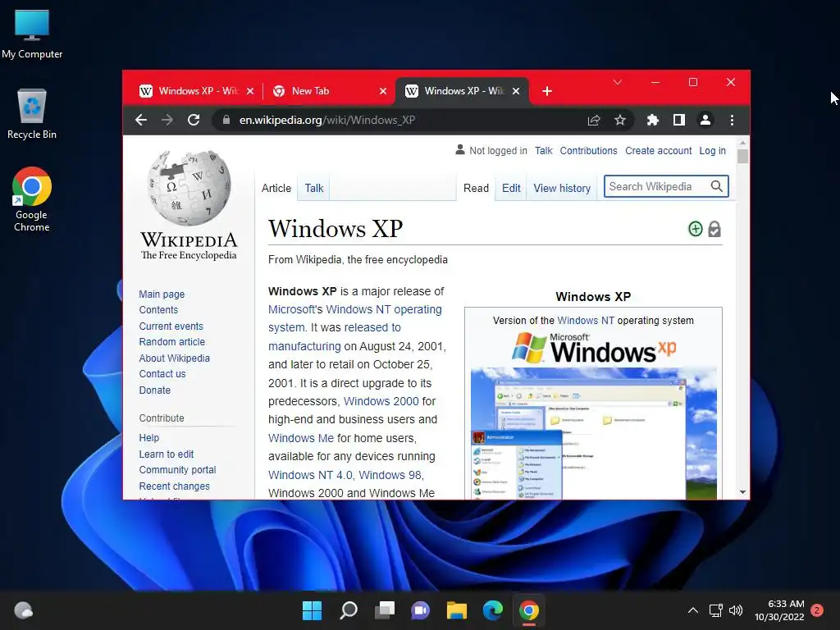Follow the Windows Me link

click(300, 438)
